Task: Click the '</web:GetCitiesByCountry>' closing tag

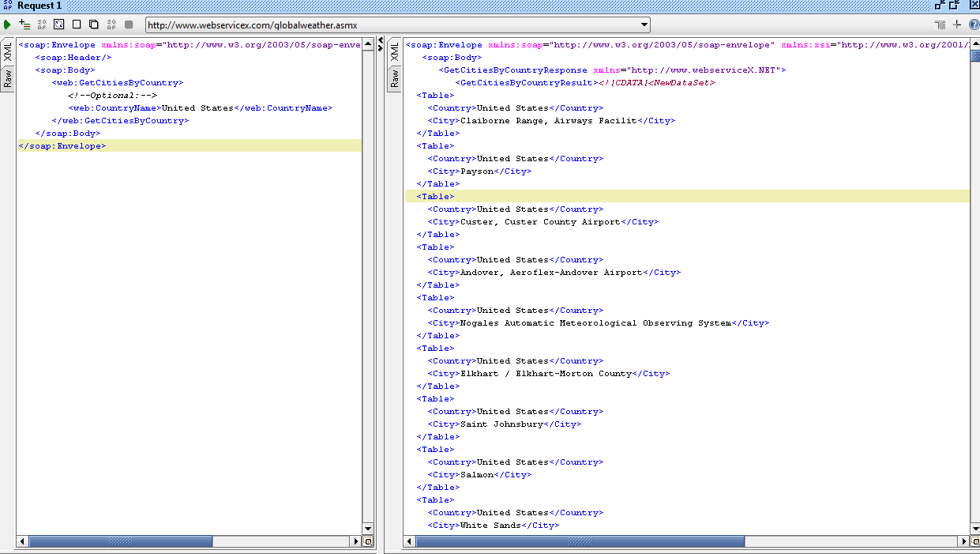Action: tap(120, 121)
